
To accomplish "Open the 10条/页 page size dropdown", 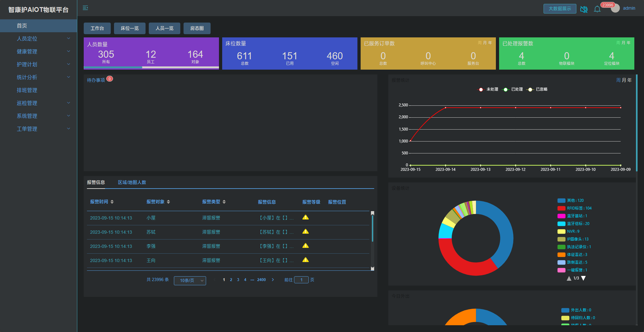I will [x=190, y=280].
